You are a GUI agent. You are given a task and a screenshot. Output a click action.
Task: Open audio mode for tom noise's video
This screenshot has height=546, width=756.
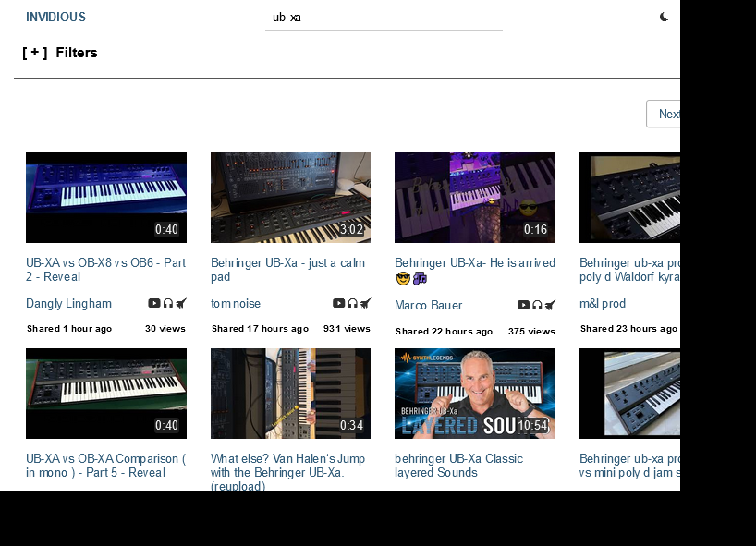click(x=352, y=303)
